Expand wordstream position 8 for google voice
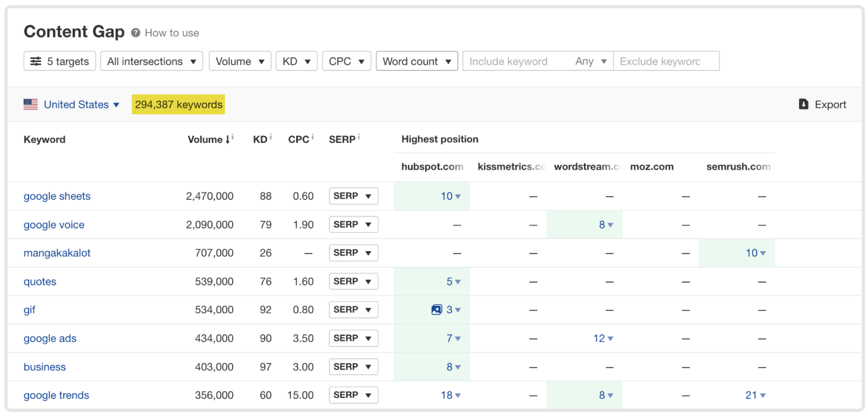Screen dimensions: 868x415 click(x=607, y=225)
